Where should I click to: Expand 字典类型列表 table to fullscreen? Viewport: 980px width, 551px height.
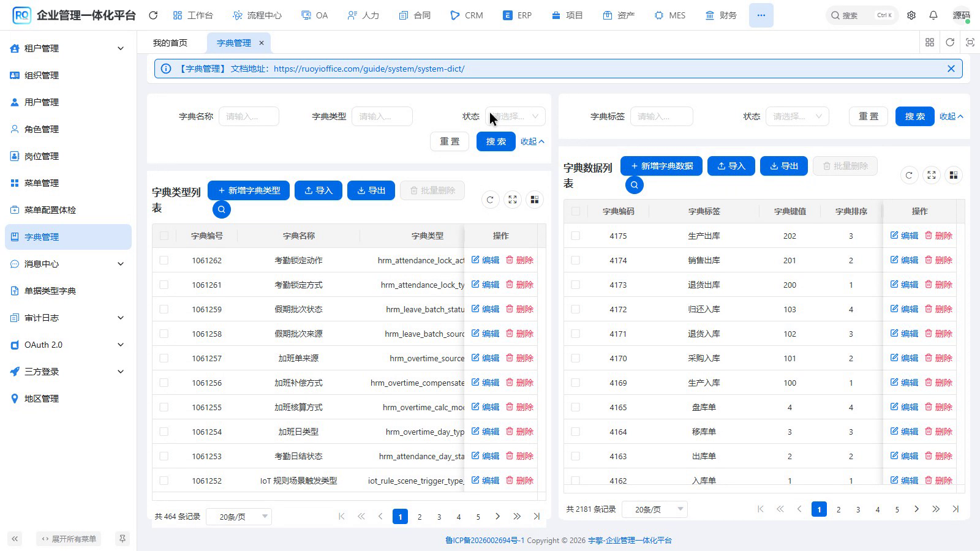click(x=513, y=200)
